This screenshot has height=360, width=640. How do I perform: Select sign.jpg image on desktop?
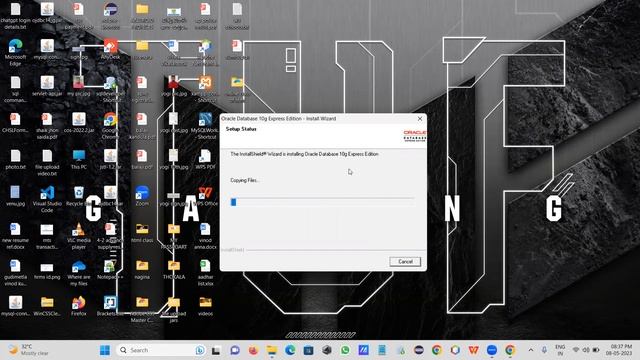(x=79, y=50)
